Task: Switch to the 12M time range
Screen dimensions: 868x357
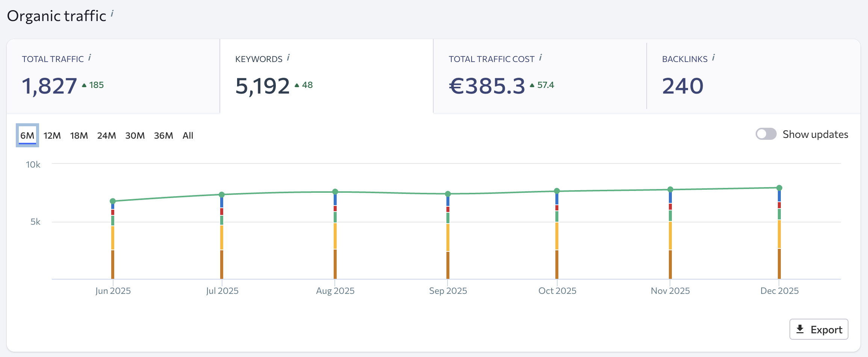Action: 52,135
